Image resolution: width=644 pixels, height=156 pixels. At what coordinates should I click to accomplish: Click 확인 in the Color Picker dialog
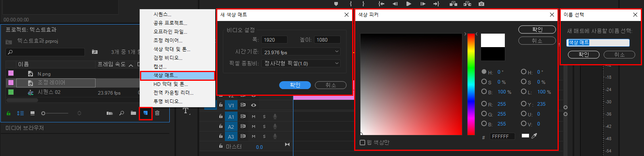(x=537, y=30)
